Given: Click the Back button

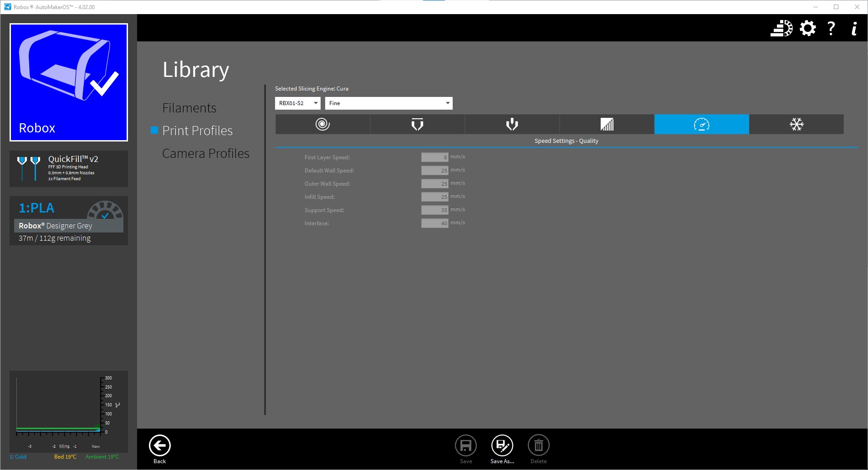Looking at the screenshot, I should [160, 449].
